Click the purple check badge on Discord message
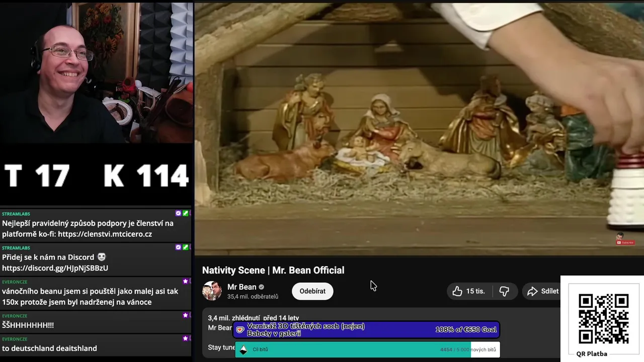644x362 pixels. tap(178, 247)
